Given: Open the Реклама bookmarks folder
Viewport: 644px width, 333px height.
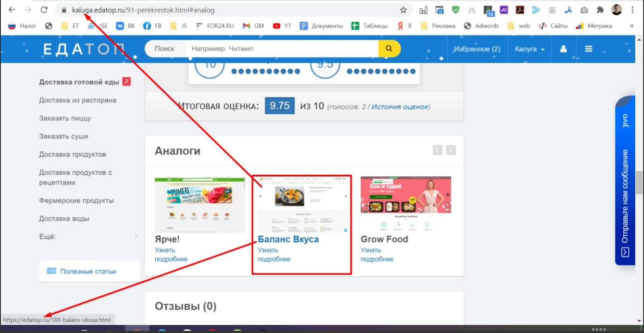Looking at the screenshot, I should tap(438, 26).
